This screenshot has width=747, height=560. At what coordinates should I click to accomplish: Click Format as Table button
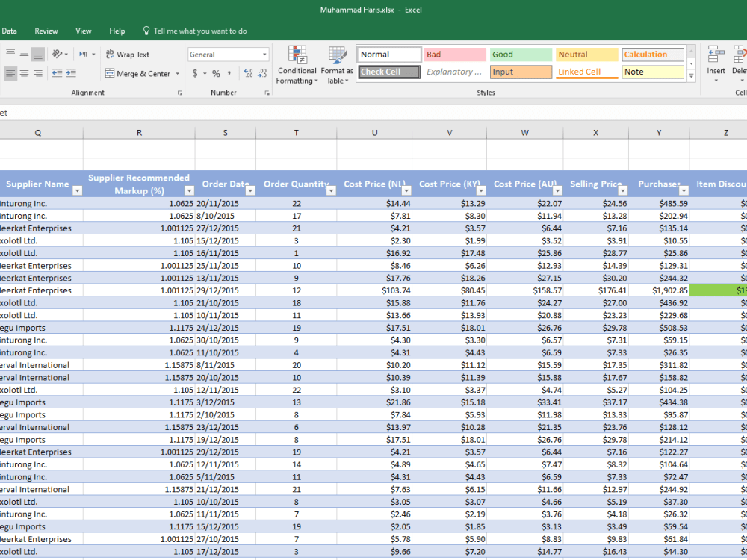click(338, 65)
